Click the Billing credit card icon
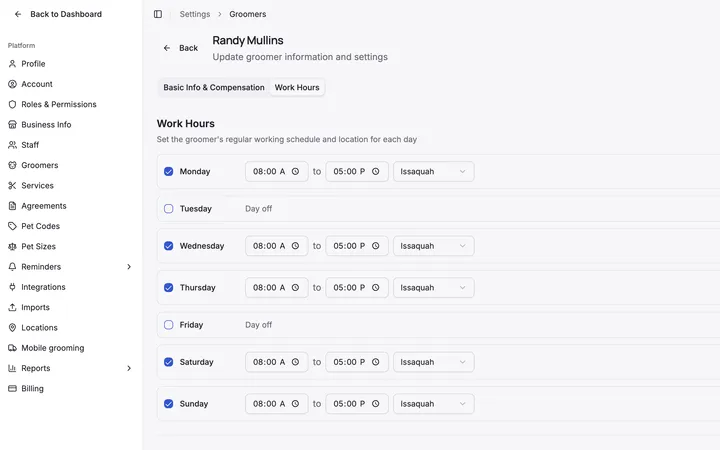Screen dimensions: 720x450 coord(12,388)
